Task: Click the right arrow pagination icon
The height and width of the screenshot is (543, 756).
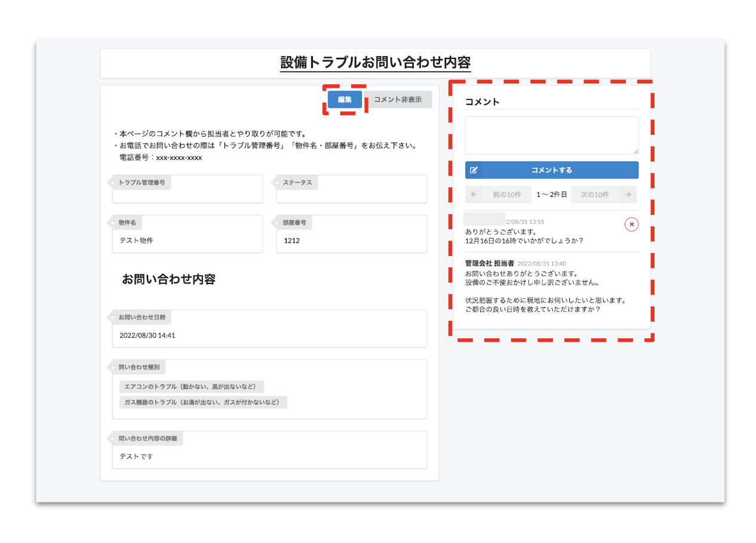Action: tap(628, 195)
